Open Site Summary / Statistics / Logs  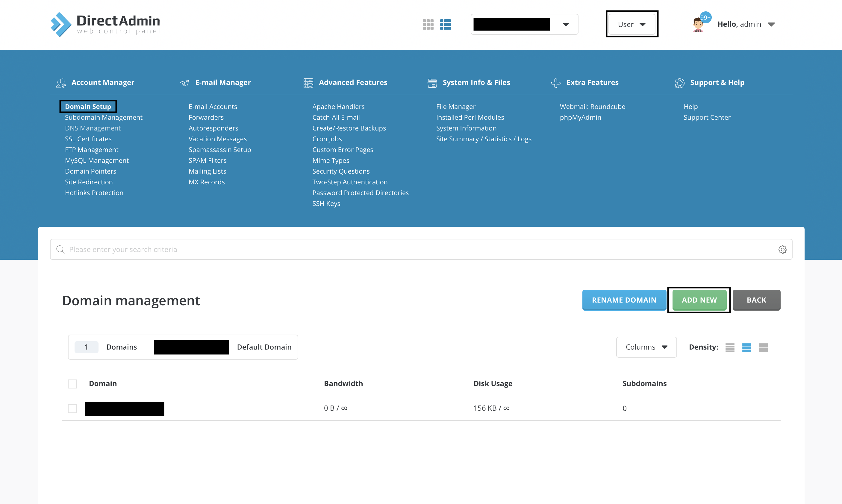coord(484,139)
